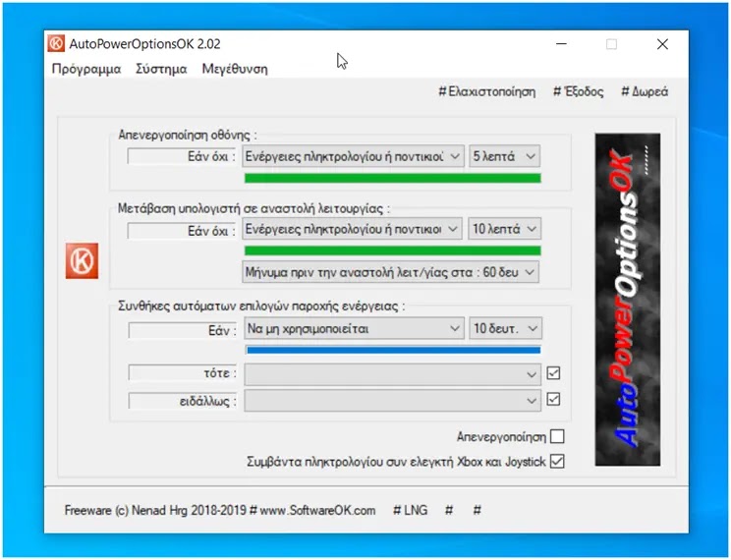Viewport: 731px width, 560px height.
Task: Click the blue power conditions progress bar
Action: (x=393, y=350)
